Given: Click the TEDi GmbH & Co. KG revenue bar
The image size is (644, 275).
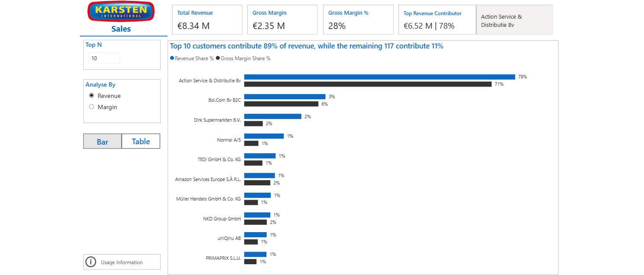Looking at the screenshot, I should click(260, 156).
